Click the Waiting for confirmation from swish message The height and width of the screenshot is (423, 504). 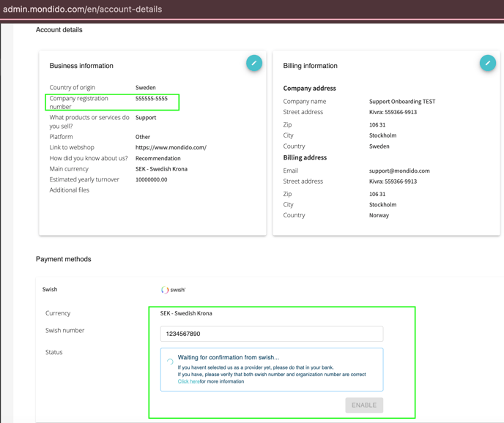coord(229,357)
